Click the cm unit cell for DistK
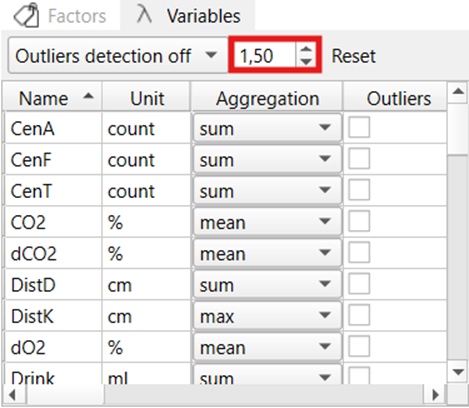 [x=146, y=316]
